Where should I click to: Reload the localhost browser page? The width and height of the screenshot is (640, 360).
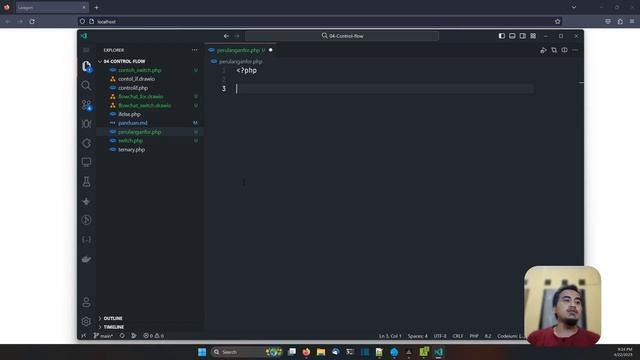[32, 21]
